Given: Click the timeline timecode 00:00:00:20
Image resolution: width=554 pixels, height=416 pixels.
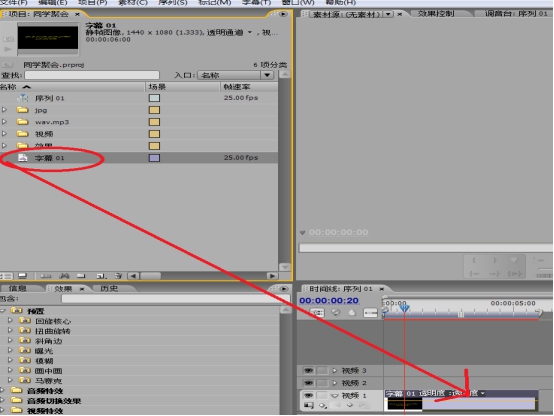Looking at the screenshot, I should coord(329,300).
